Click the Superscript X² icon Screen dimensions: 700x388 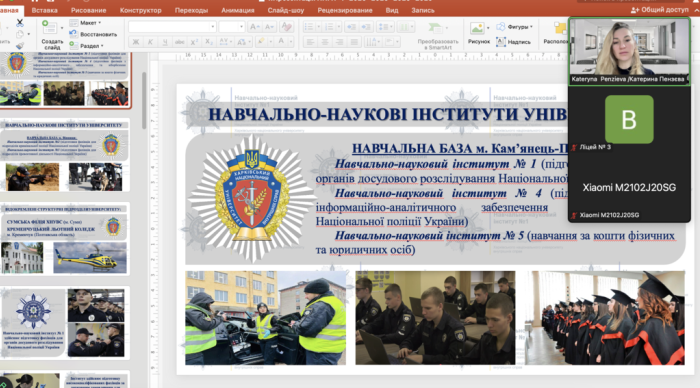tap(194, 42)
